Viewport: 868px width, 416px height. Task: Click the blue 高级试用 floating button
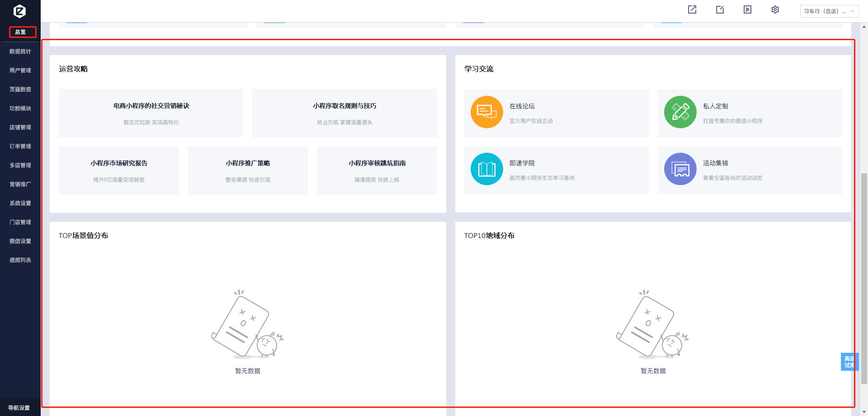coord(849,362)
